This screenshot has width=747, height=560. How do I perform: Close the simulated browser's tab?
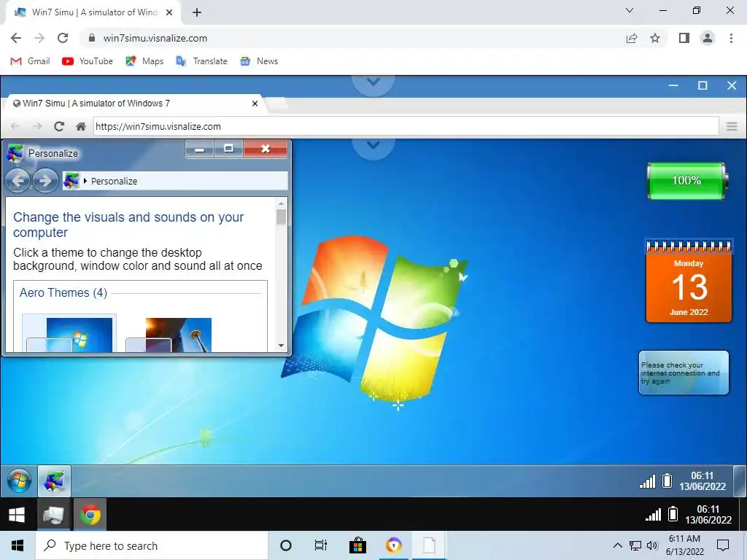coord(255,104)
